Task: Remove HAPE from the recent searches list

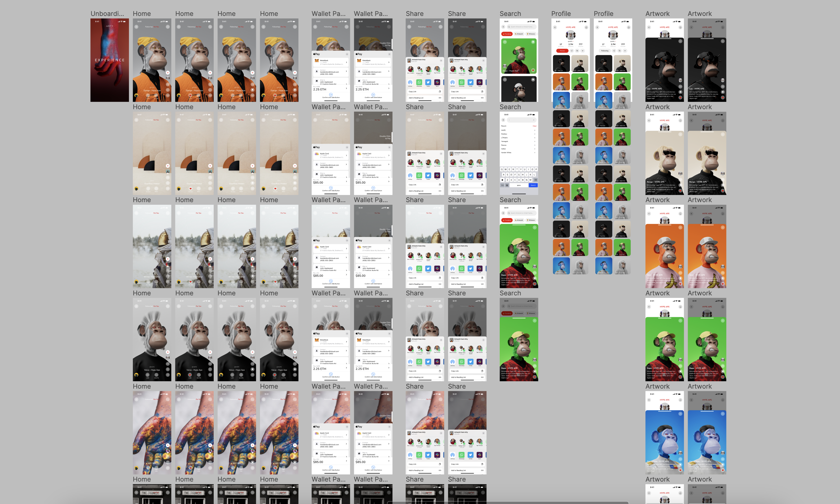Action: (534, 130)
